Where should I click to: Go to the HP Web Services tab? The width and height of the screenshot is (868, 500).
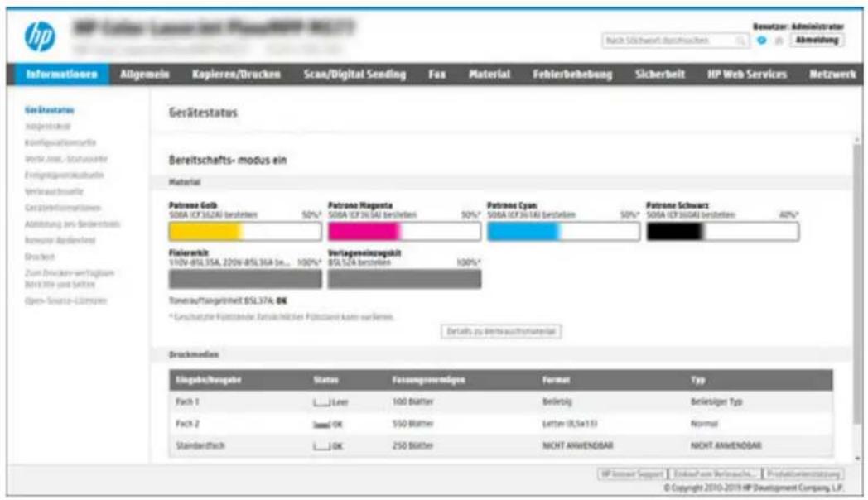coord(747,75)
